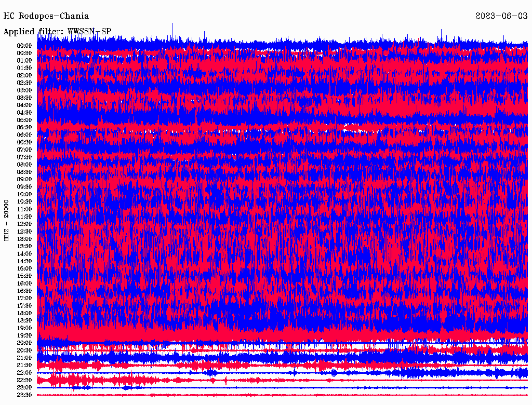Image resolution: width=532 pixels, height=405 pixels.
Task: Pick the 11:00 time label
Action: click(x=24, y=209)
